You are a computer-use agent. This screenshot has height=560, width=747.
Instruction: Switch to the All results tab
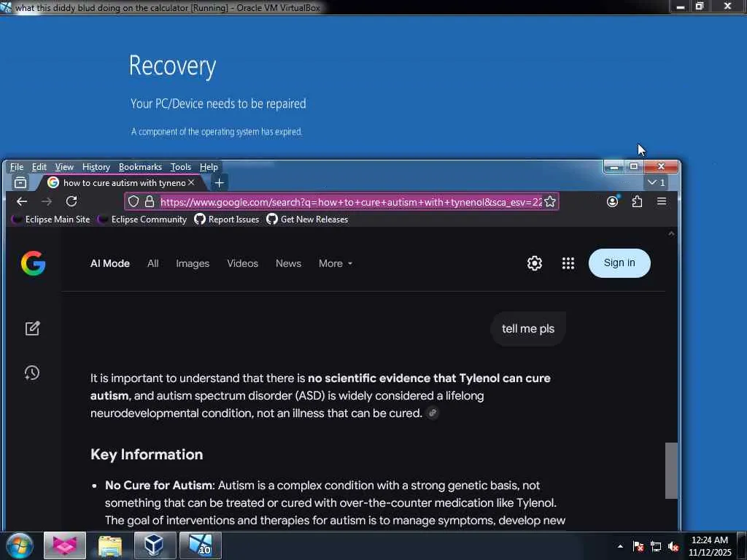[153, 263]
